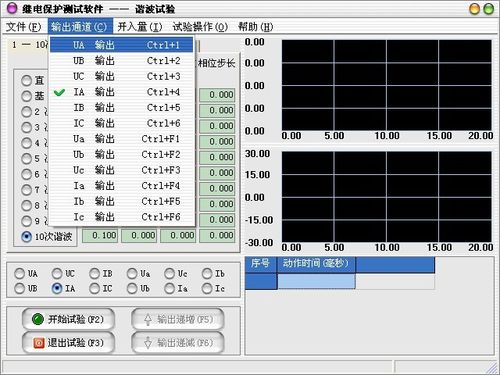
Task: Click the red stop icon on 退出试验 button
Action: click(x=39, y=343)
